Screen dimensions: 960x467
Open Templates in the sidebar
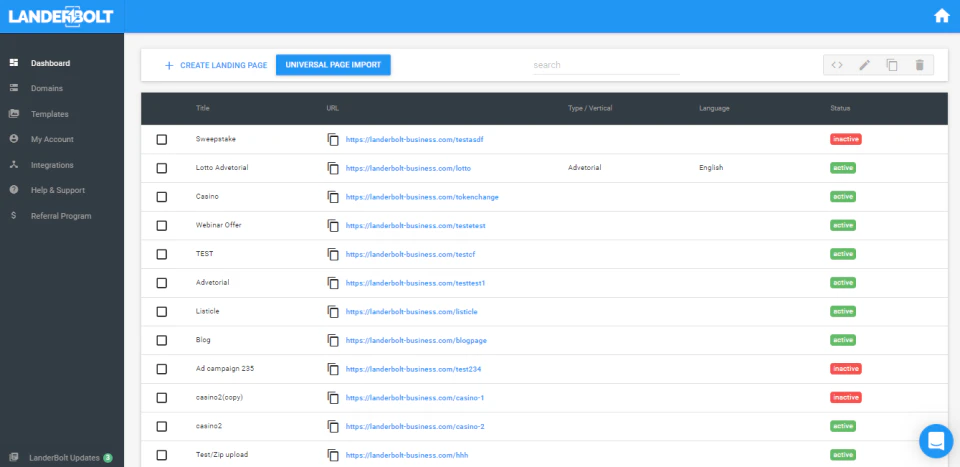(50, 114)
